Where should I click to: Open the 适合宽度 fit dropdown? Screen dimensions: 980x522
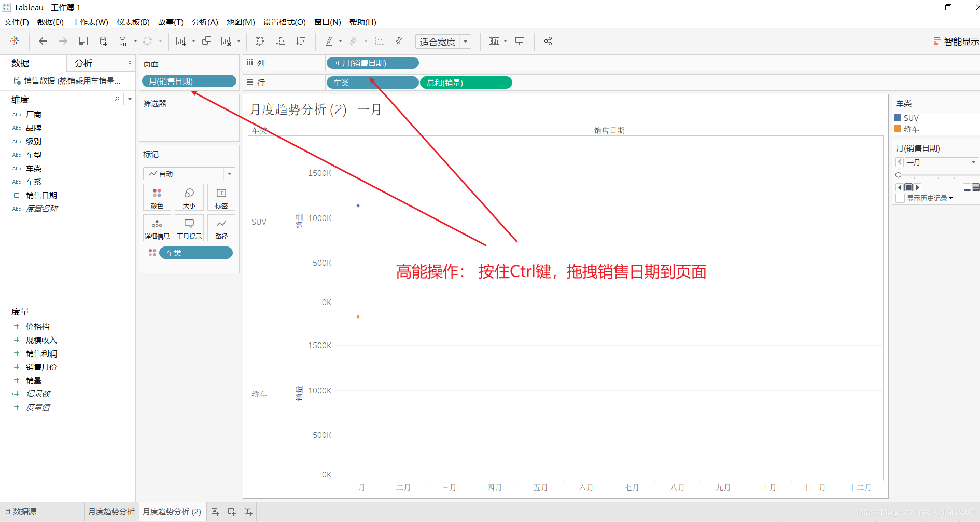point(443,42)
